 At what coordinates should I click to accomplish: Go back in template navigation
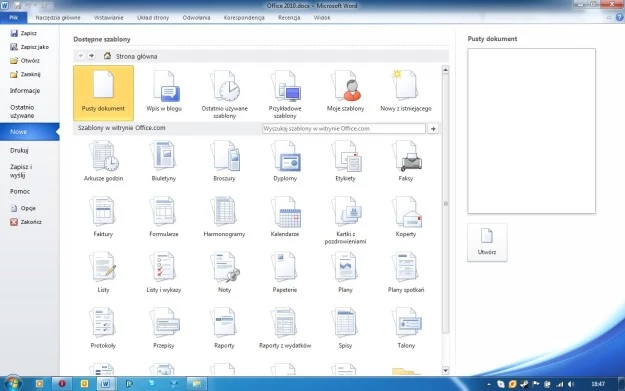[81, 56]
